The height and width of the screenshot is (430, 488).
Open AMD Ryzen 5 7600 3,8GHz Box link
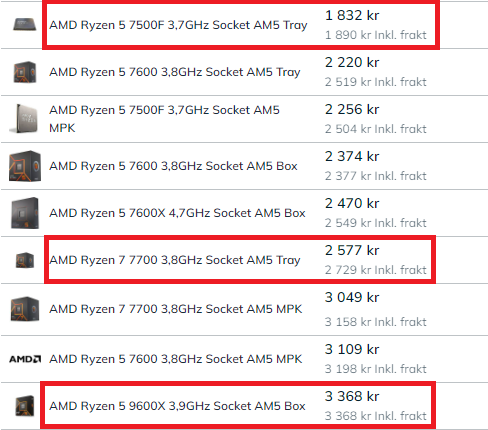click(173, 166)
